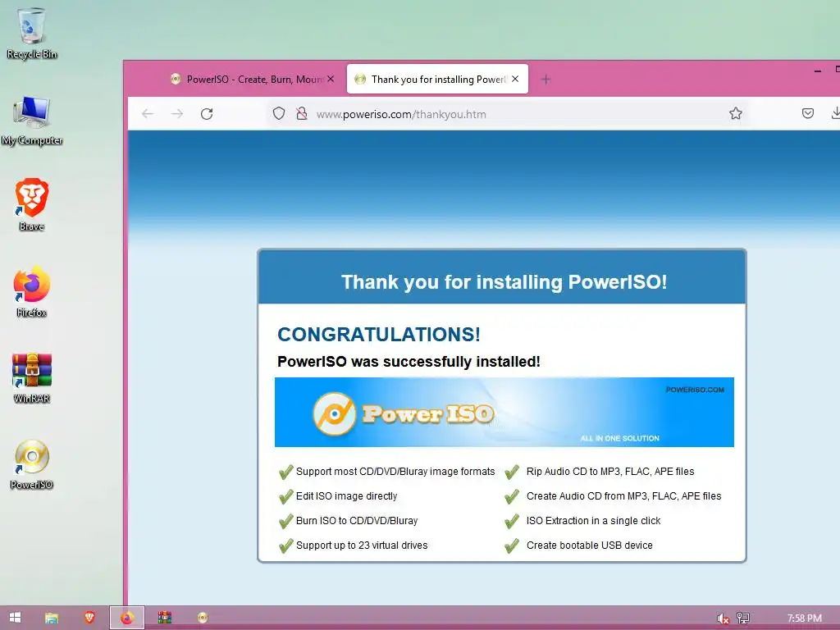Open File Explorer from the taskbar
This screenshot has height=630, width=840.
(52, 618)
